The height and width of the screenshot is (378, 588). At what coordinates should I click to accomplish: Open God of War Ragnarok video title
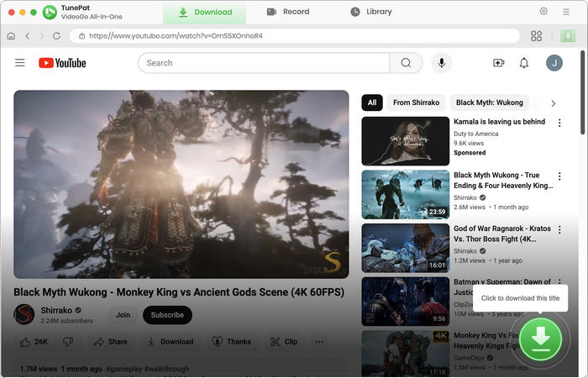tap(502, 234)
